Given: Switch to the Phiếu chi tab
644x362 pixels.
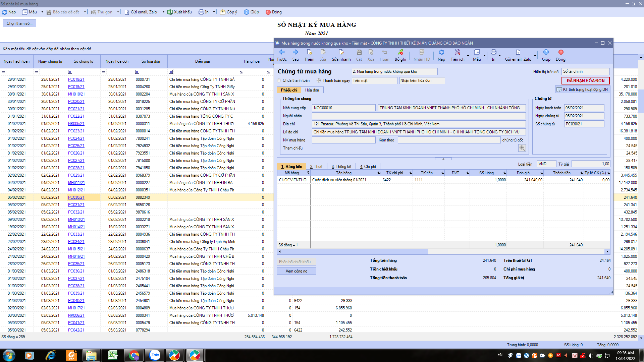Looking at the screenshot, I should 289,90.
